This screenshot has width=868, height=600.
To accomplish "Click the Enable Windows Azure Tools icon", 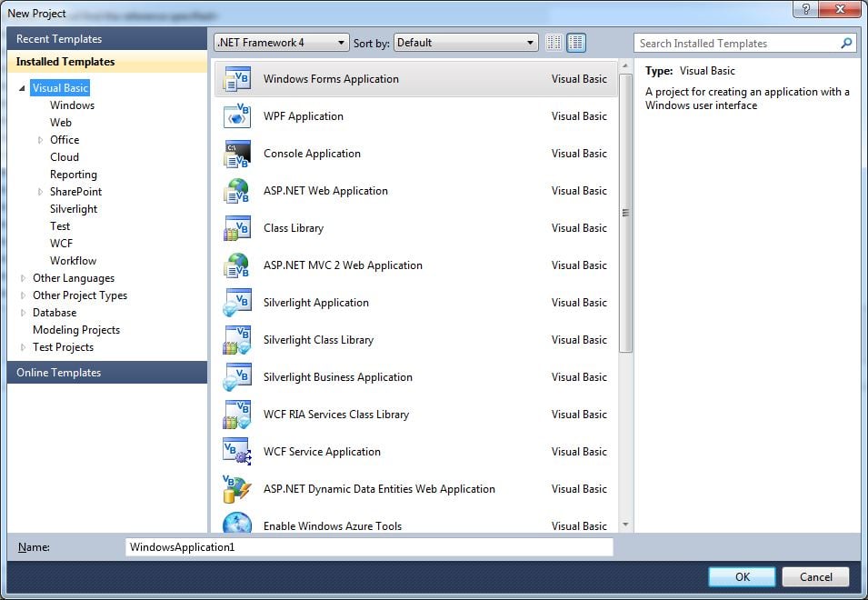I will pyautogui.click(x=237, y=523).
